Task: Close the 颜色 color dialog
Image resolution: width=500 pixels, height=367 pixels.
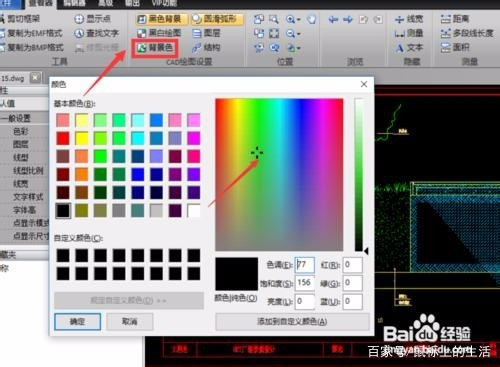Action: pyautogui.click(x=364, y=84)
